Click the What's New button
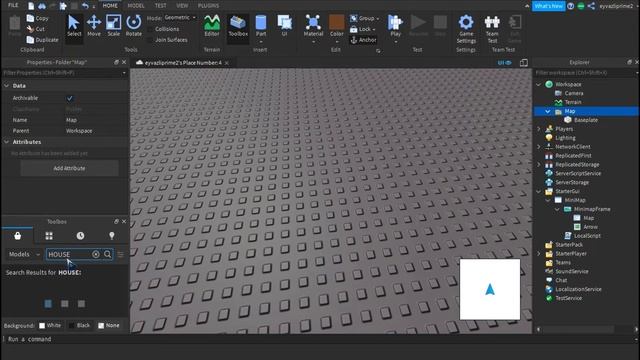The image size is (640, 360). coord(548,6)
